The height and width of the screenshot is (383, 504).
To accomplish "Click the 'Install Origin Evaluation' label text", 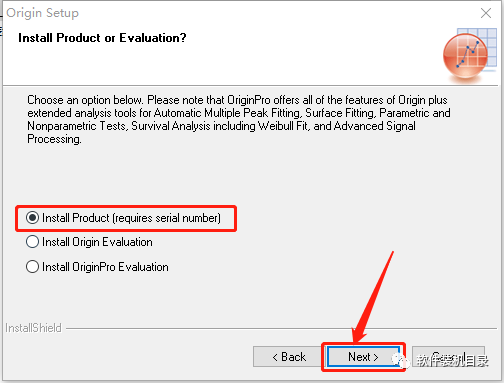I will [x=97, y=242].
